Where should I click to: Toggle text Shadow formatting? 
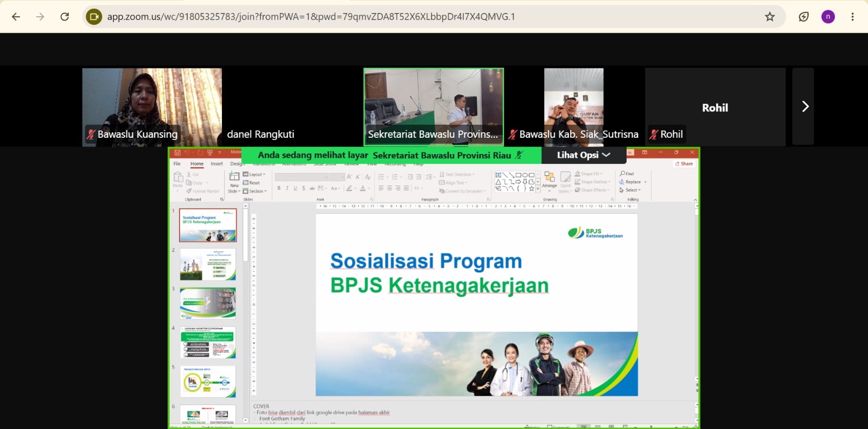point(303,188)
